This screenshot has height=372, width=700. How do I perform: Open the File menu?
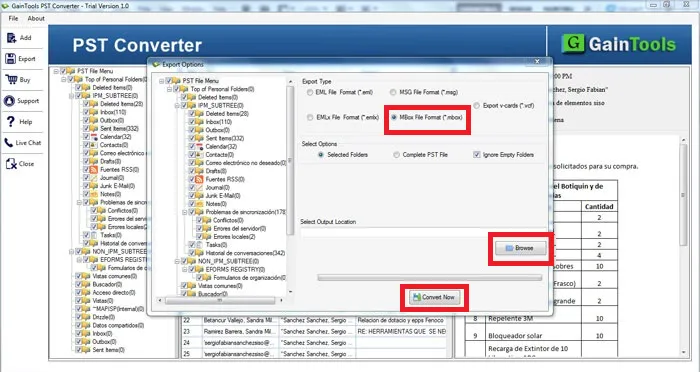pyautogui.click(x=13, y=18)
